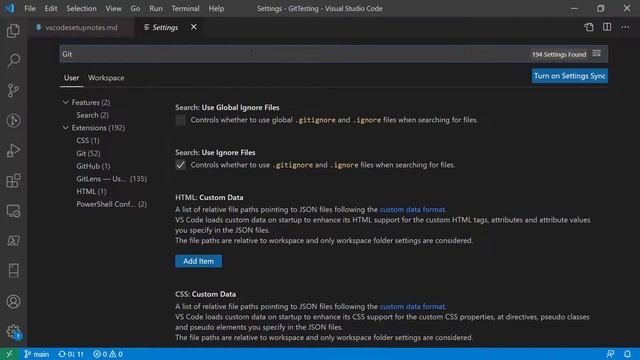Open the Manage gear icon
This screenshot has height=360, width=640.
tap(13, 331)
